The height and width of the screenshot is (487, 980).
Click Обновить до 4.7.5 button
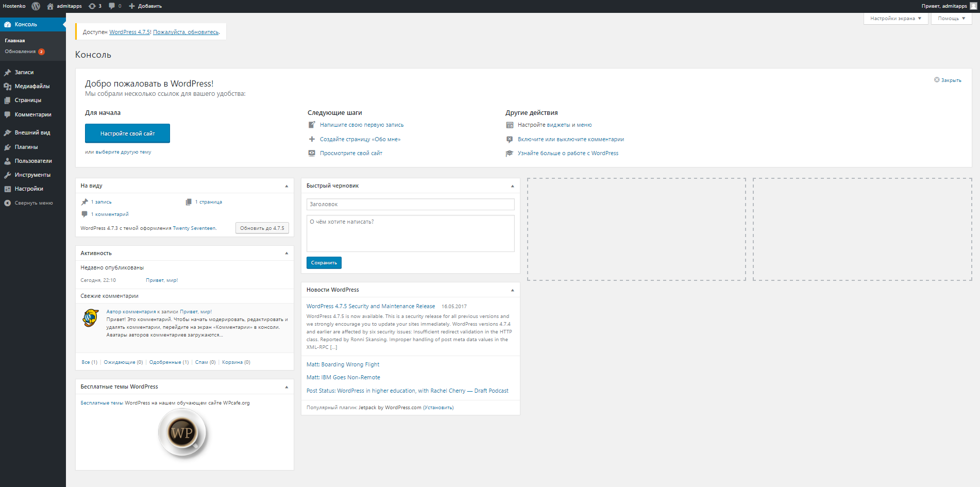[262, 228]
